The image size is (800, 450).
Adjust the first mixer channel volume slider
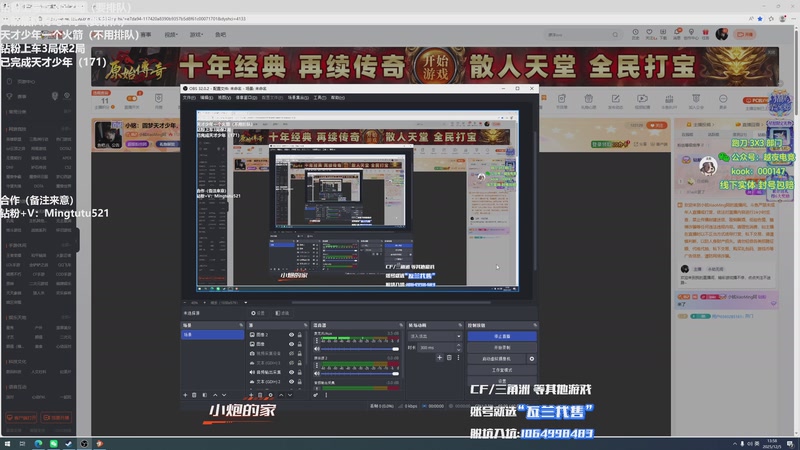[360, 349]
